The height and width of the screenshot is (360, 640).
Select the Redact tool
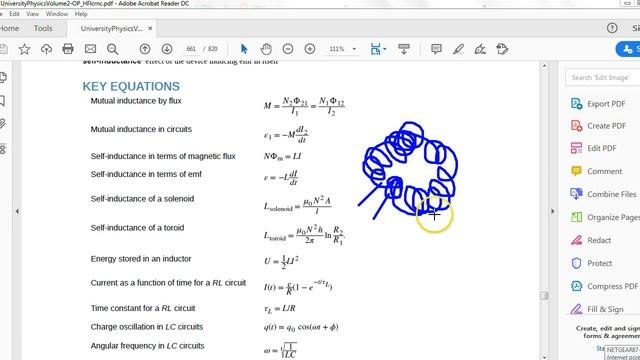pyautogui.click(x=591, y=240)
